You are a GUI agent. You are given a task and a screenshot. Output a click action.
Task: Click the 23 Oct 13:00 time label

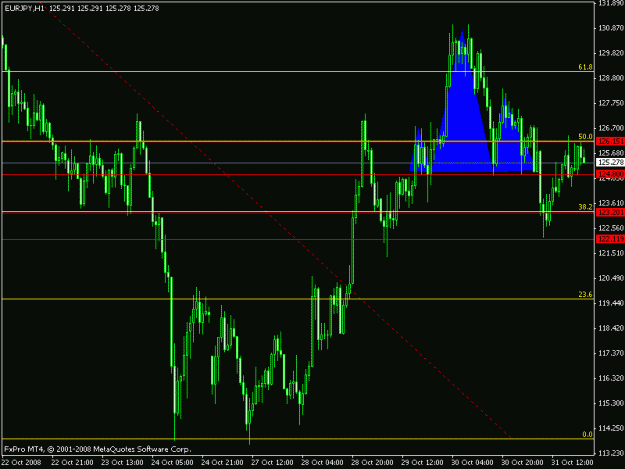(122, 462)
